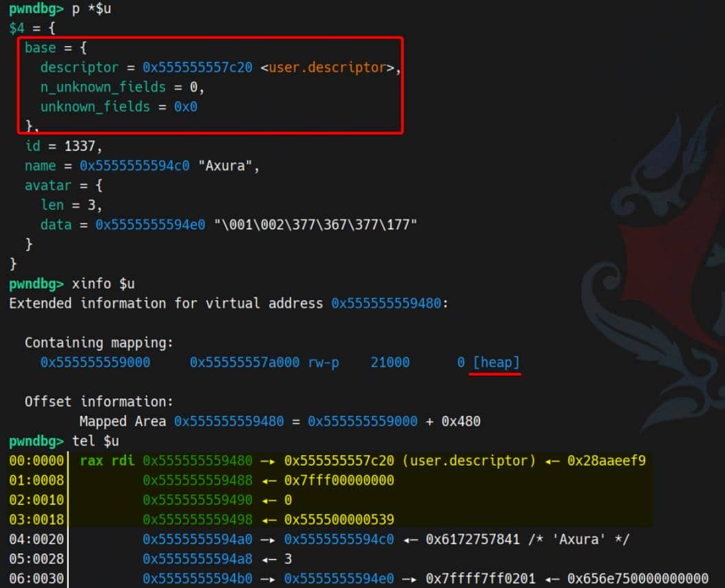Image resolution: width=725 pixels, height=588 pixels.
Task: Select the pwndbg prompt before xinfo
Action: (34, 284)
